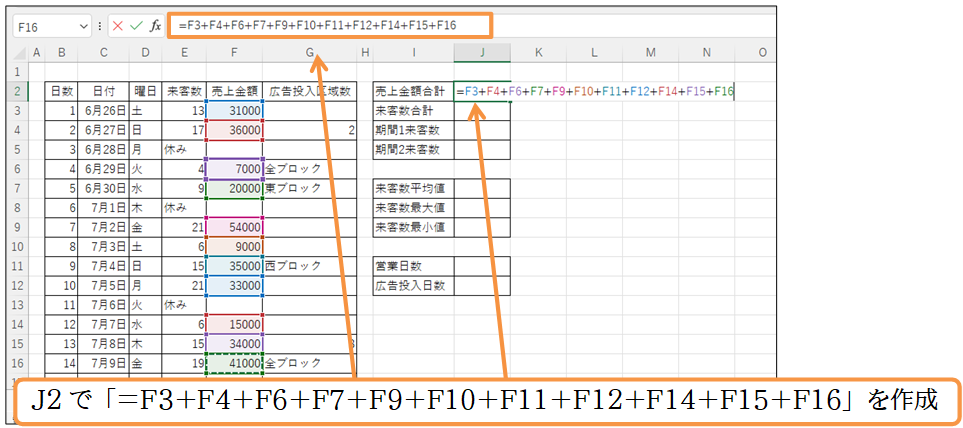Click the 来客数最小値 label cell
Viewport: 963px width, 428px height.
(414, 227)
